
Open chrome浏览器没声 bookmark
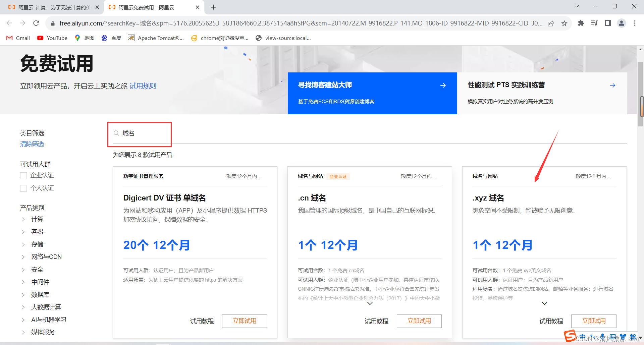220,38
